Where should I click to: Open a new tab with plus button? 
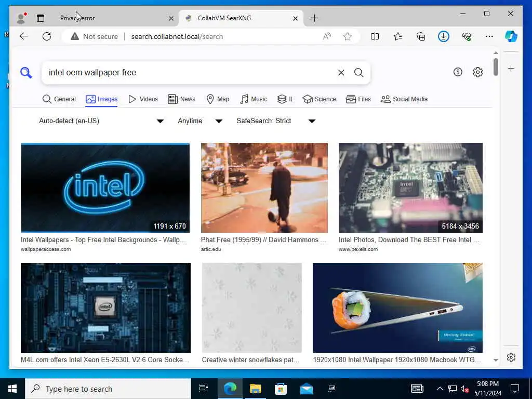coord(314,18)
